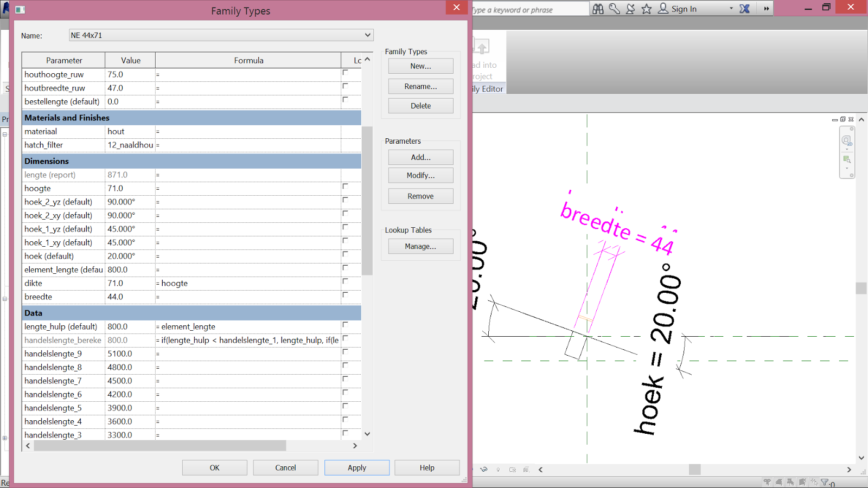Click the Apply button
The image size is (868, 488).
(357, 468)
